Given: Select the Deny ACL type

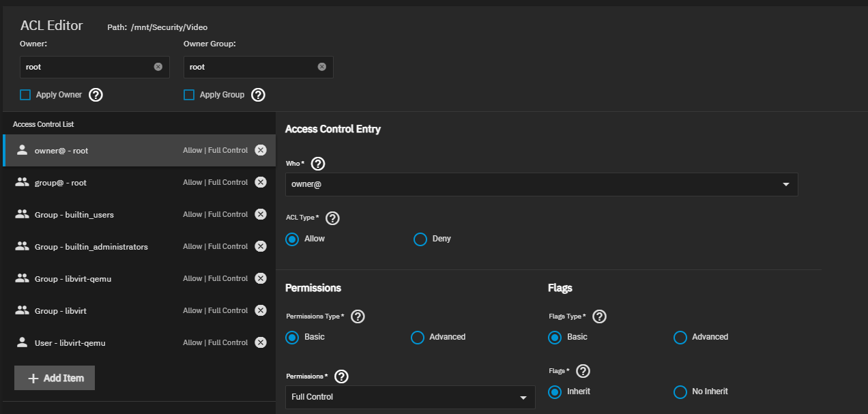Looking at the screenshot, I should 420,239.
